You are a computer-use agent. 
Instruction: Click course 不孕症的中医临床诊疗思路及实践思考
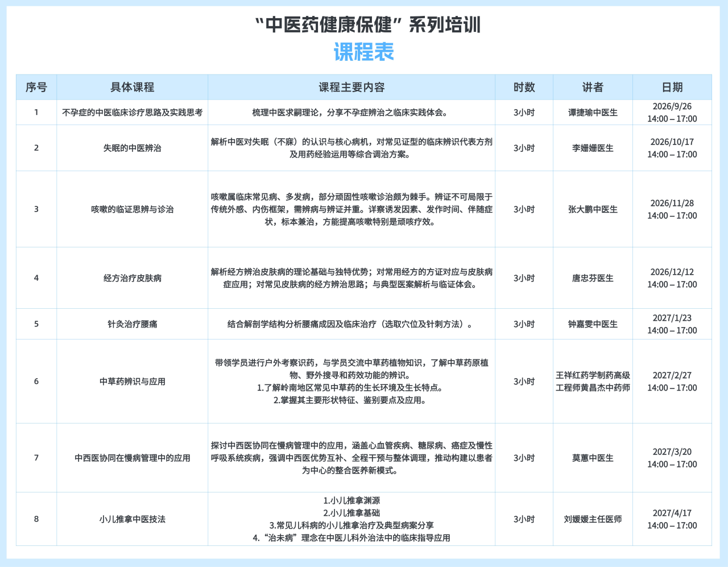pos(132,113)
